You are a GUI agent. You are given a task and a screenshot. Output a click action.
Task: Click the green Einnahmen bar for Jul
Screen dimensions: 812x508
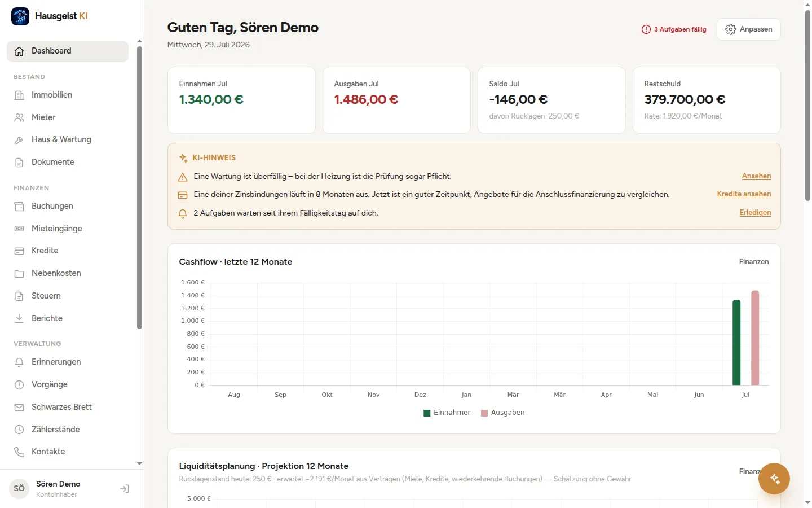[736, 343]
